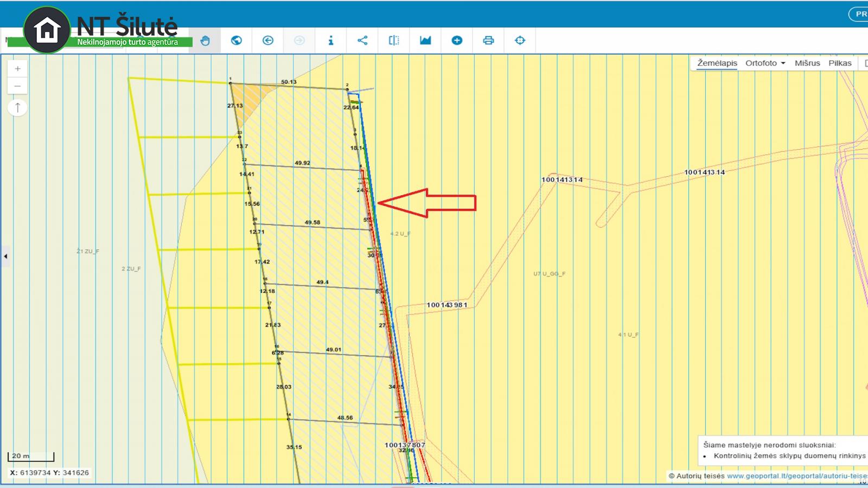This screenshot has height=488, width=868.
Task: Zoom in with the plus button
Action: [x=17, y=69]
